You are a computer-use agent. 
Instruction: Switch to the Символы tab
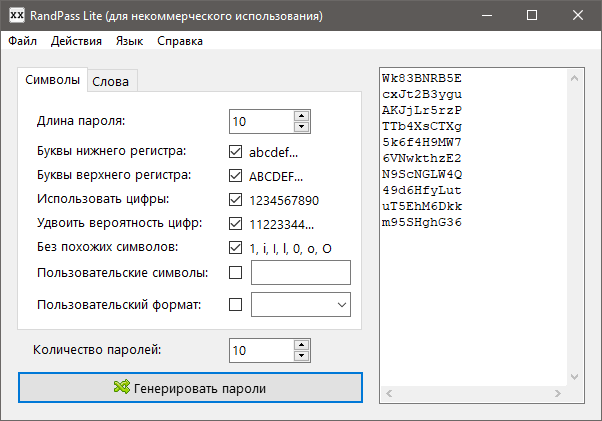point(53,80)
